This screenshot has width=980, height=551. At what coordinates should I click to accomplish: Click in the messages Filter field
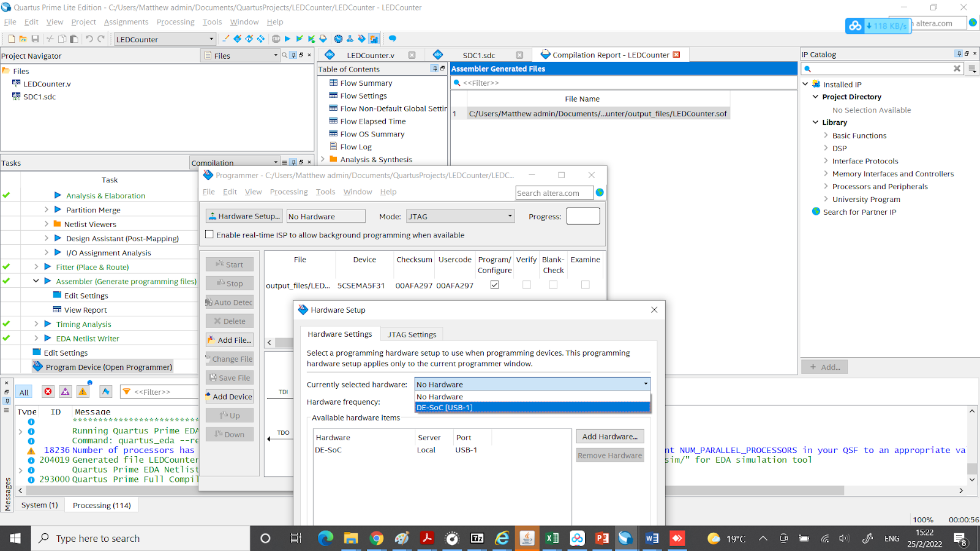click(159, 392)
